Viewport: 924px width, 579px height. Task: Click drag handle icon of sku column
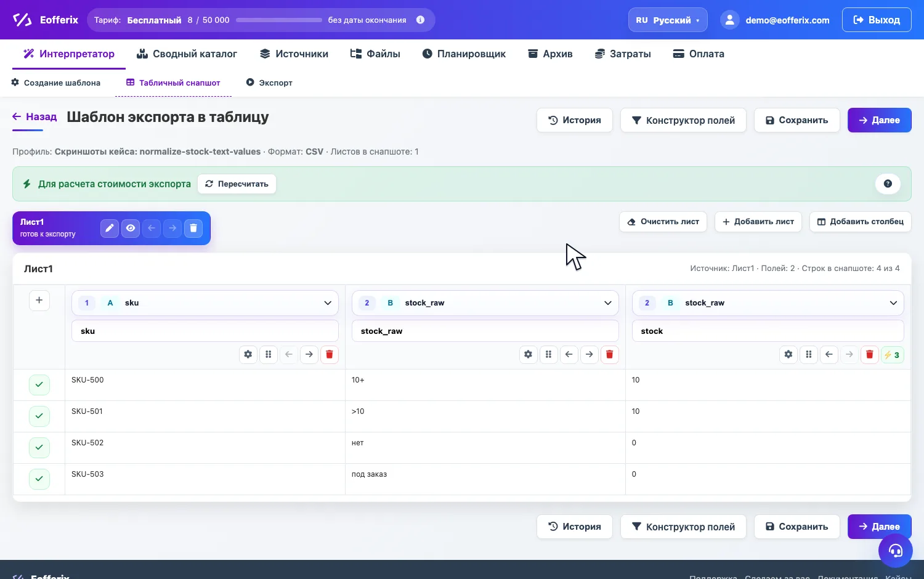269,354
